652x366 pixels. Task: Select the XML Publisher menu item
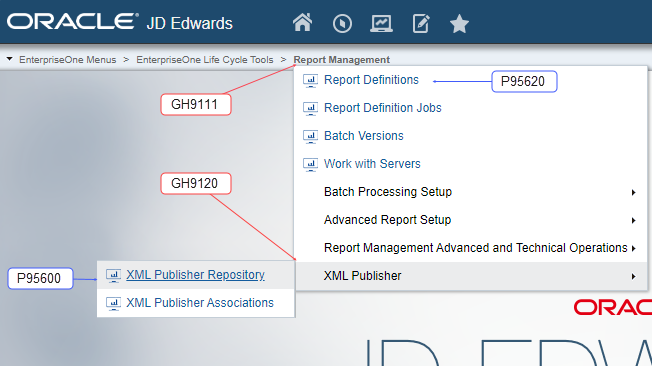click(x=362, y=276)
